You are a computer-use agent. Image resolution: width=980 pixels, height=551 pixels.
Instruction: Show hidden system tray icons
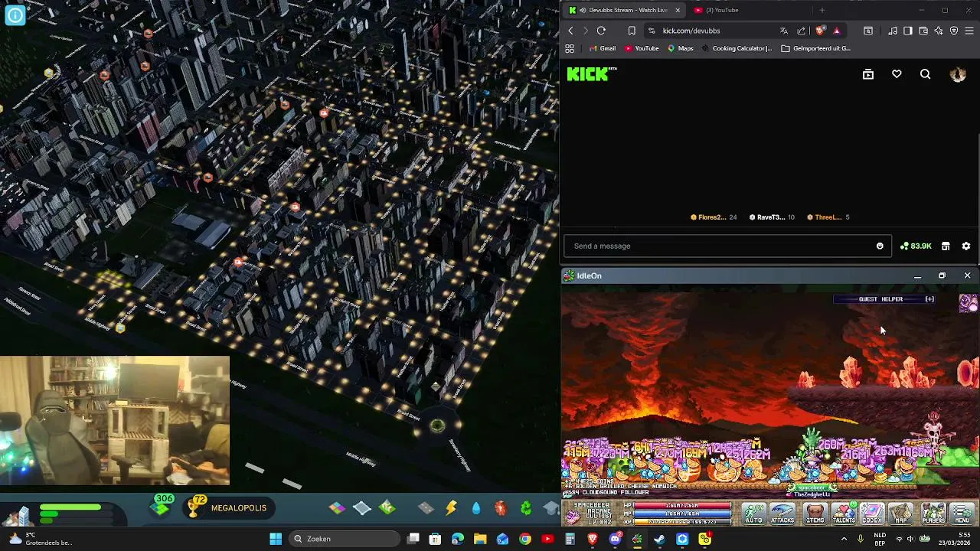coord(844,539)
